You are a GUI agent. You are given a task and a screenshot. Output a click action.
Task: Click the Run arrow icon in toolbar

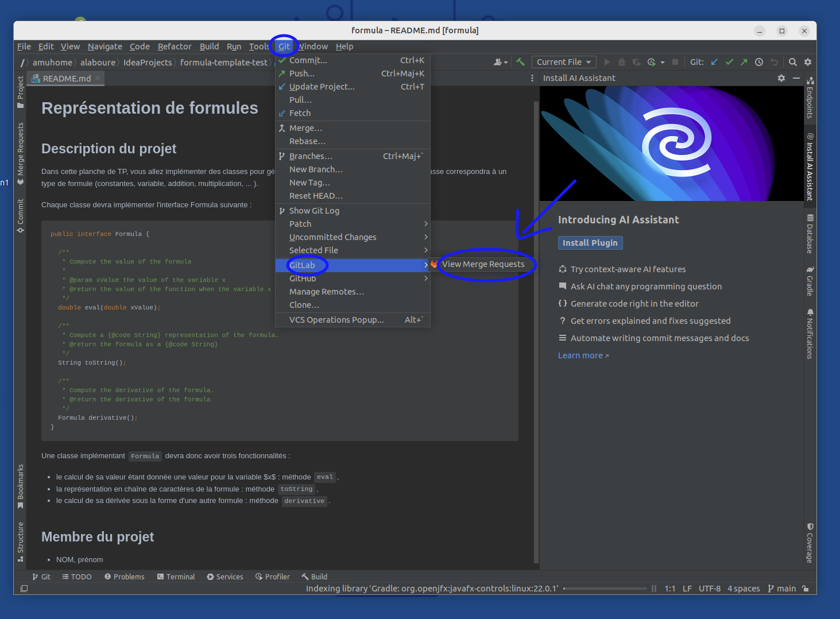(607, 62)
